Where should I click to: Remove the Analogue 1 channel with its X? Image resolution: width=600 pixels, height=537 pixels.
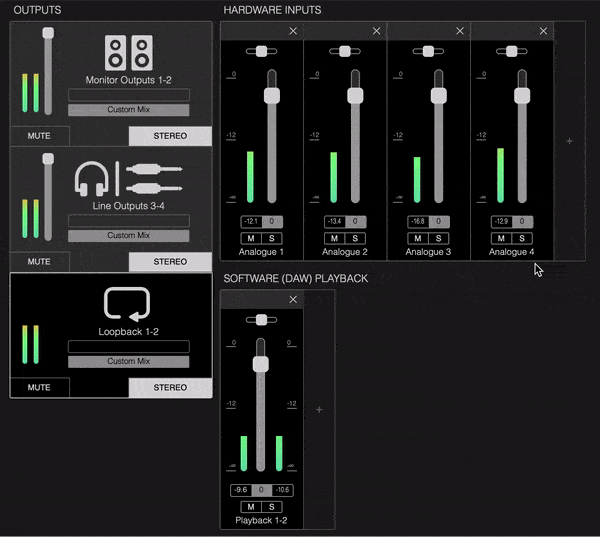point(293,31)
